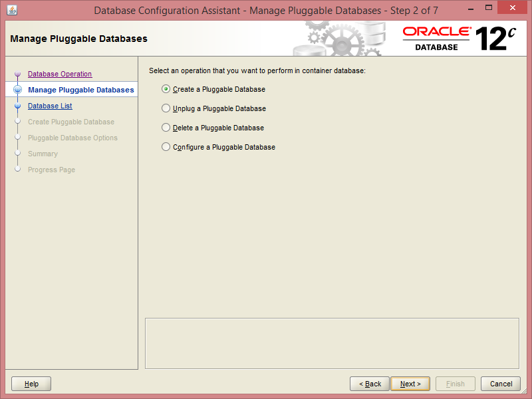Image resolution: width=532 pixels, height=399 pixels.
Task: Open the Database List step
Action: point(50,106)
